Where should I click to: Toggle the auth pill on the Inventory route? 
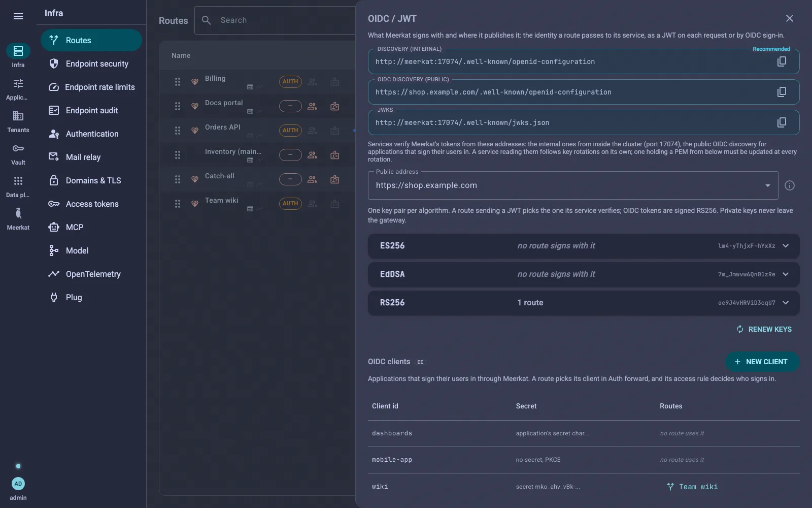pyautogui.click(x=290, y=155)
